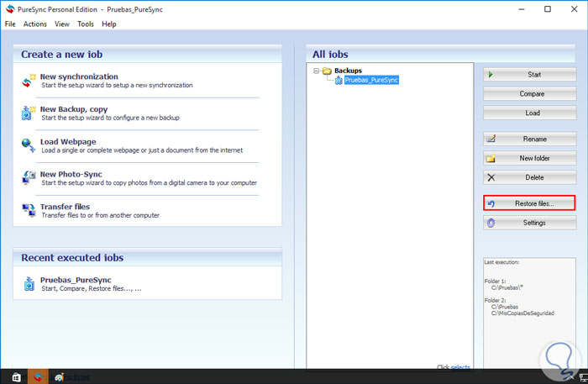Click 'Folder 1:' label in info panel
The width and height of the screenshot is (588, 384).
pyautogui.click(x=495, y=281)
